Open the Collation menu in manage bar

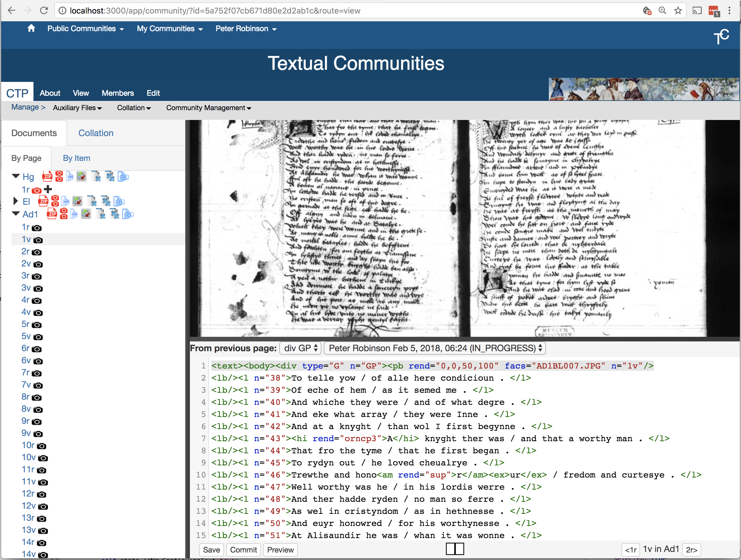(x=134, y=108)
